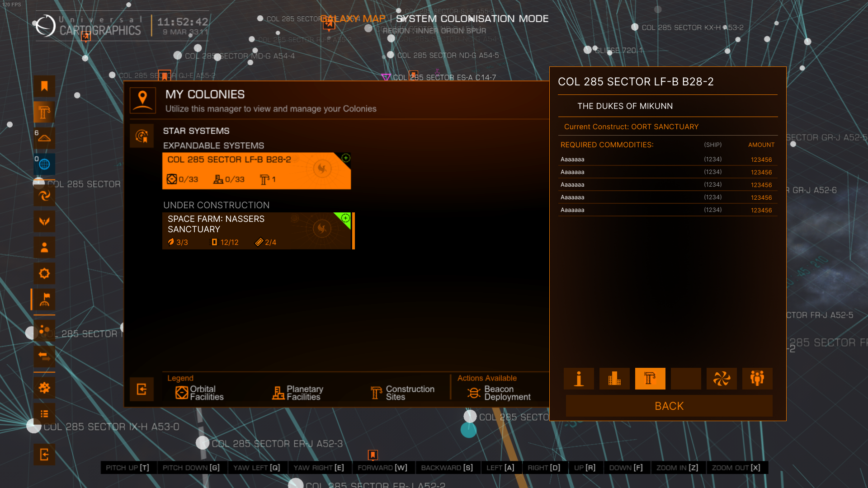This screenshot has width=868, height=488.
Task: Select COL 285 SECTOR ND-G A54-5 star
Action: 391,56
